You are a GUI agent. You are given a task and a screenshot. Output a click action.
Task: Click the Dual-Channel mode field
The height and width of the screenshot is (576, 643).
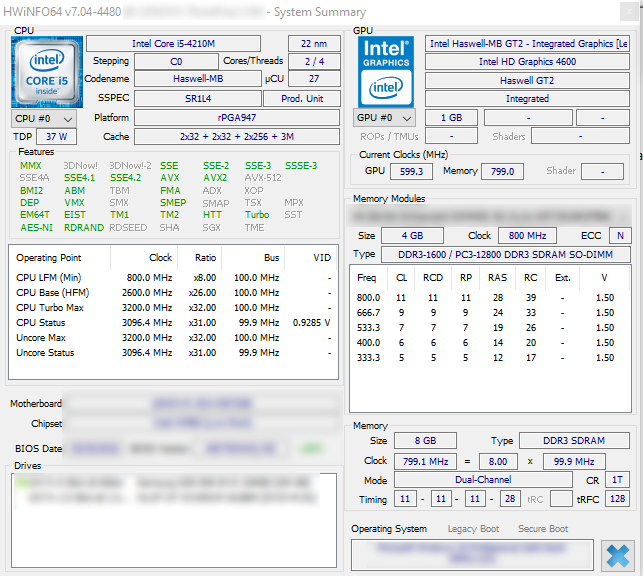click(483, 480)
